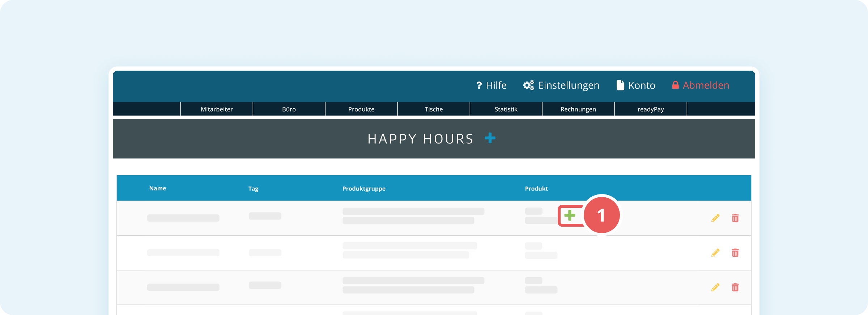The height and width of the screenshot is (315, 868).
Task: Edit the first happy hour row with the pencil
Action: click(715, 218)
